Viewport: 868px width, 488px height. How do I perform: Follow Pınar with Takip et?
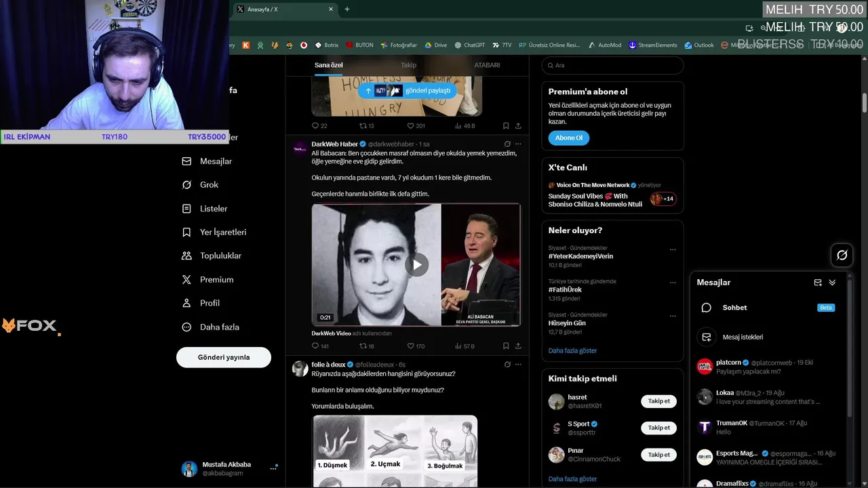coord(658,455)
